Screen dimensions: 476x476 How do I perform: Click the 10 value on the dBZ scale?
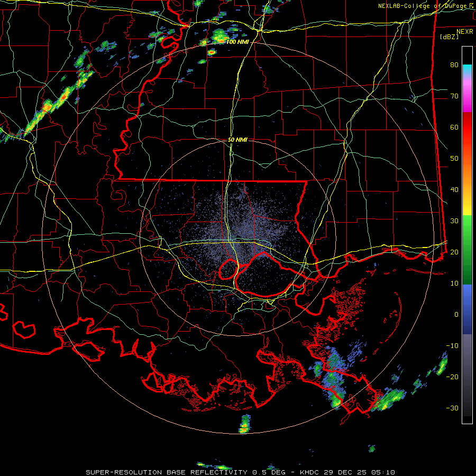tap(454, 283)
